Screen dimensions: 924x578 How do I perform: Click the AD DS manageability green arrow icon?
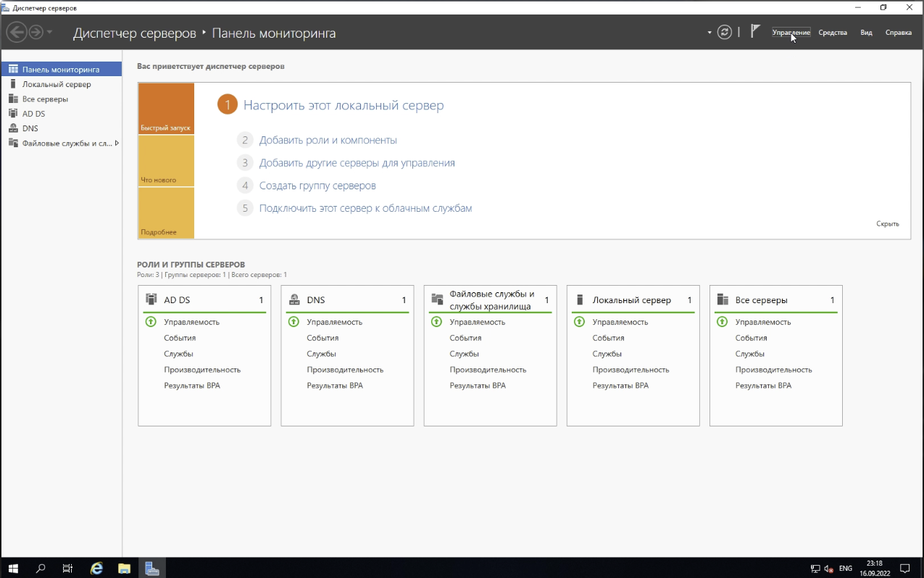pos(151,322)
